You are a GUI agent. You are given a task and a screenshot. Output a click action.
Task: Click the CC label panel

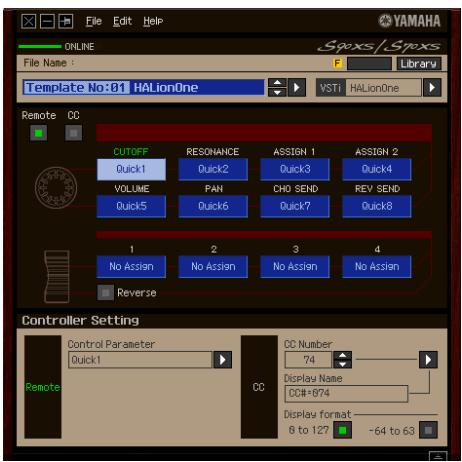tap(259, 387)
